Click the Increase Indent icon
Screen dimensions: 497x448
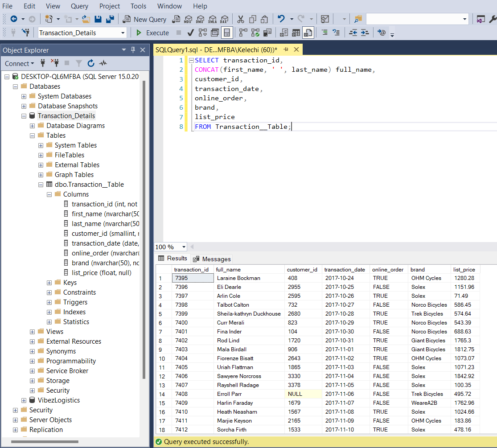click(365, 33)
